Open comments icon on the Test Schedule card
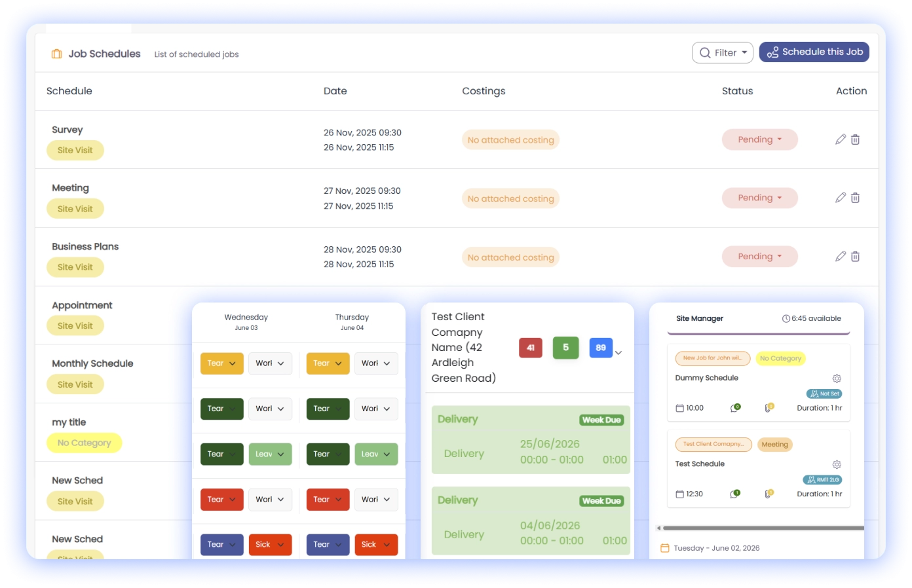Screen dimensions: 912x588 coord(735,494)
